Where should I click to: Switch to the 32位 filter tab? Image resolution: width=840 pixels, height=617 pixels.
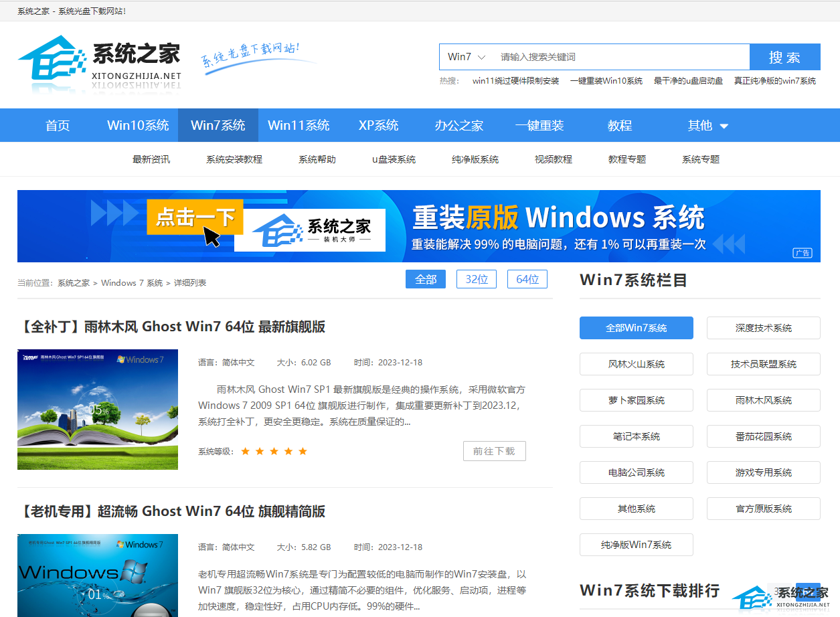coord(477,279)
